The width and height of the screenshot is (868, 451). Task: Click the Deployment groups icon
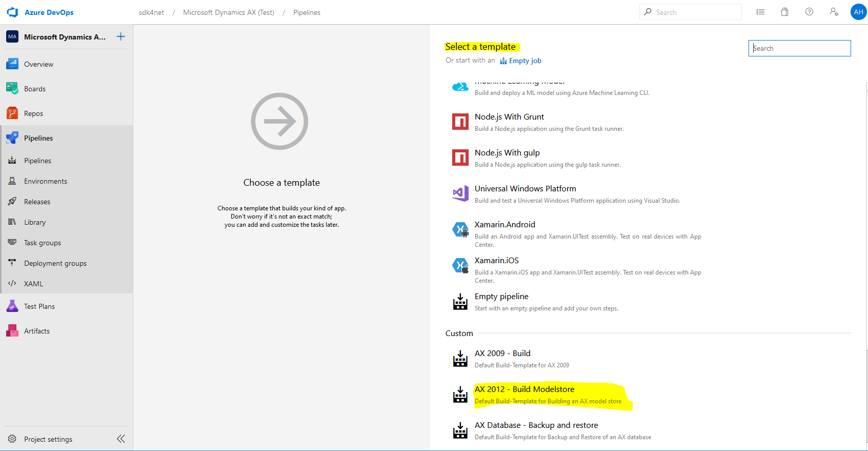pyautogui.click(x=12, y=263)
